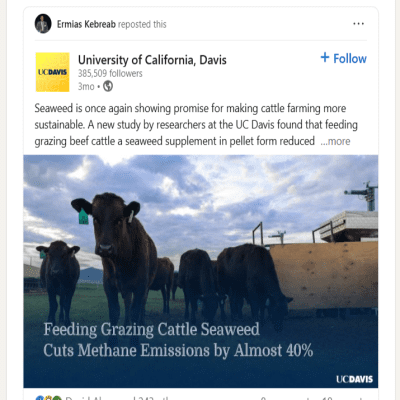This screenshot has height=400, width=400.
Task: Click the UC Davis watermark in image
Action: (x=354, y=379)
